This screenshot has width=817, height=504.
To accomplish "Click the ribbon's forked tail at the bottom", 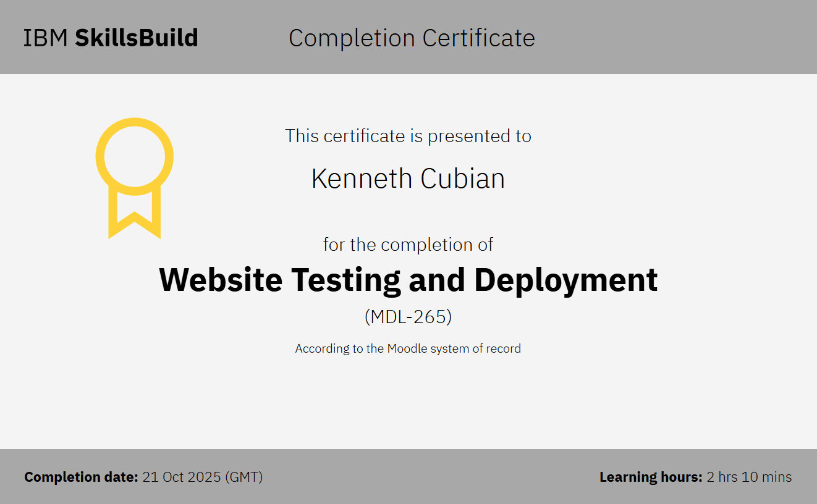I will click(134, 221).
